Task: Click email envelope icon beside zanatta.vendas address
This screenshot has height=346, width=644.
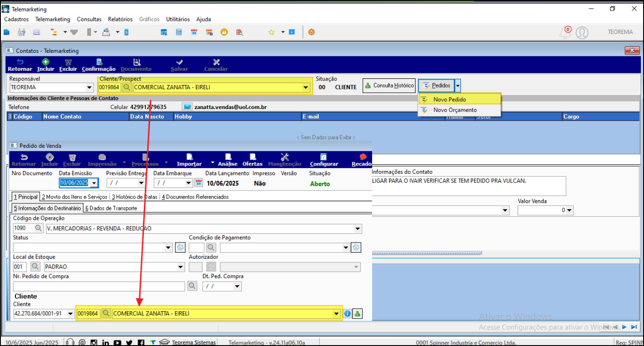Action: (x=188, y=107)
